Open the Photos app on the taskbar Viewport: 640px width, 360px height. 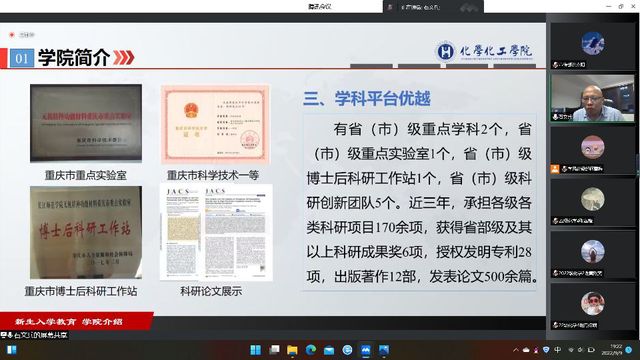[x=384, y=350]
